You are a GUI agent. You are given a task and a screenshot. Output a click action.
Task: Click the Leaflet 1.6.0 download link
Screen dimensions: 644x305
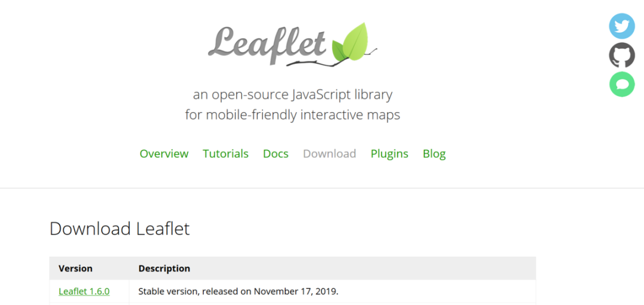click(x=84, y=291)
